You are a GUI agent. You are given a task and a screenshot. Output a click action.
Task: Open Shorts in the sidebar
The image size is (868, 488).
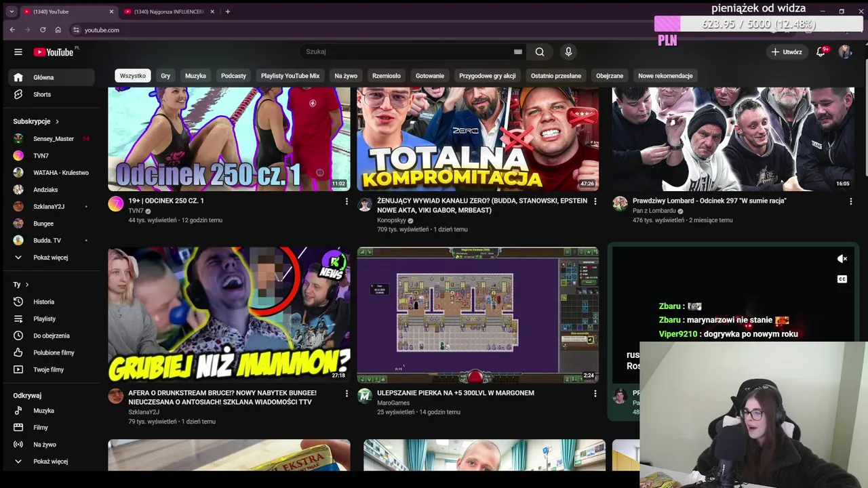pos(52,94)
